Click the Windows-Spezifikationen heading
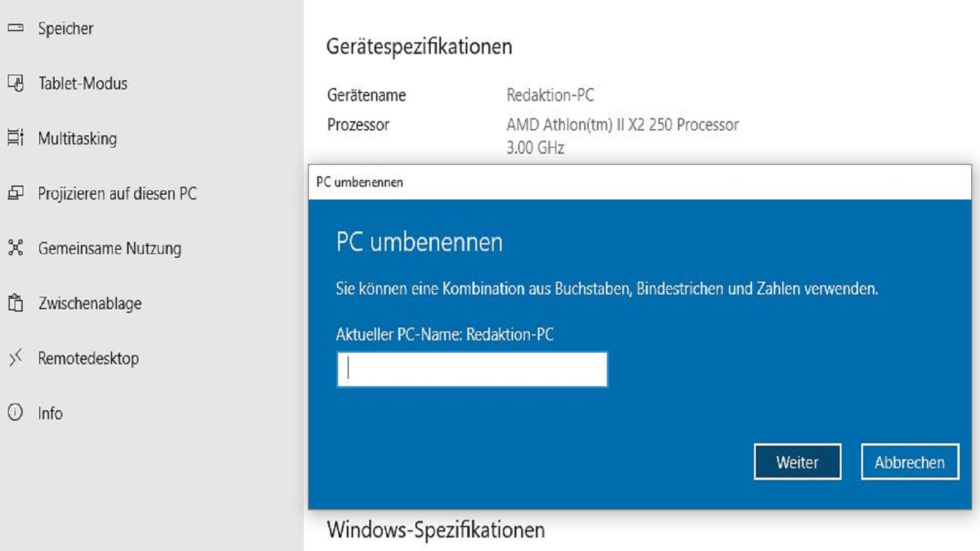The height and width of the screenshot is (551, 980). click(x=436, y=531)
